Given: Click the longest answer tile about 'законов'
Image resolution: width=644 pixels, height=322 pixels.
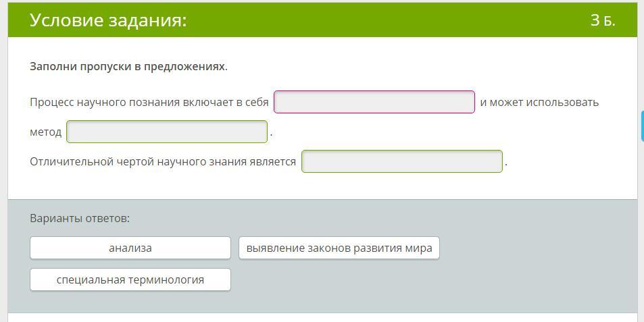Looking at the screenshot, I should click(x=339, y=248).
